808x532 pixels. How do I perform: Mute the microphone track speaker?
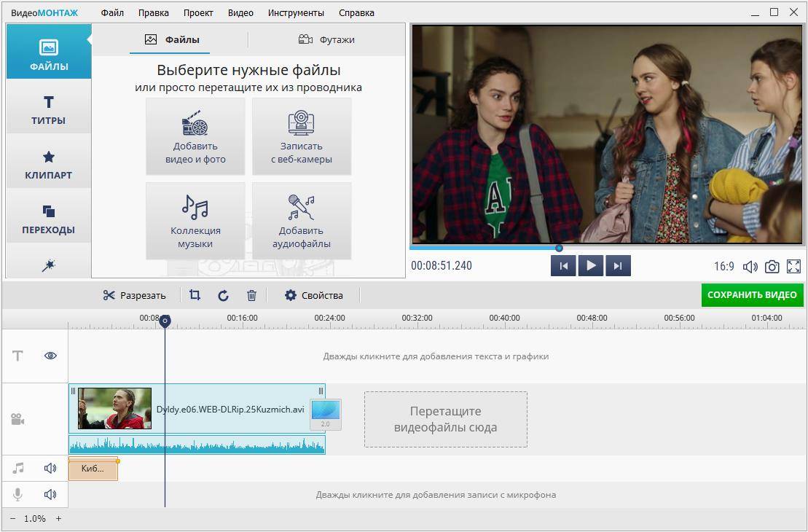(50, 494)
